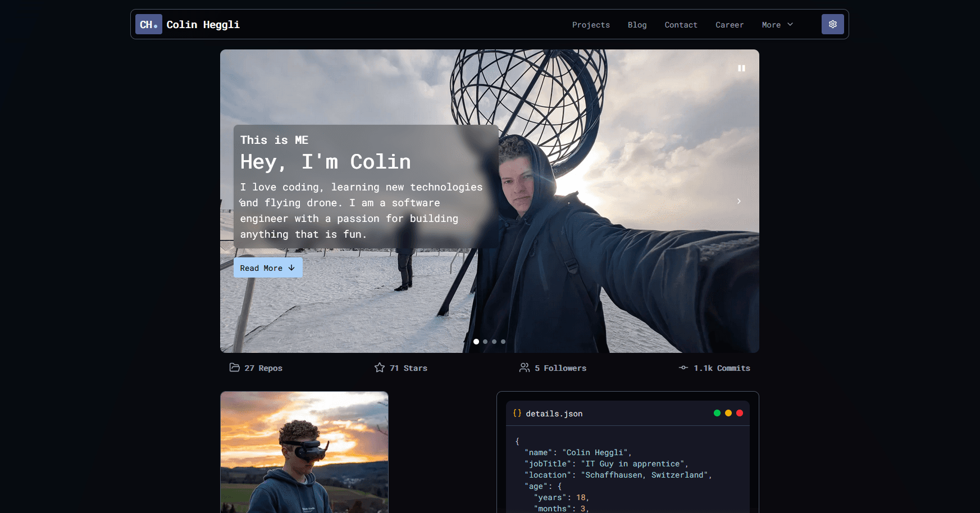This screenshot has height=513, width=980.
Task: Open the Career page
Action: [x=730, y=25]
